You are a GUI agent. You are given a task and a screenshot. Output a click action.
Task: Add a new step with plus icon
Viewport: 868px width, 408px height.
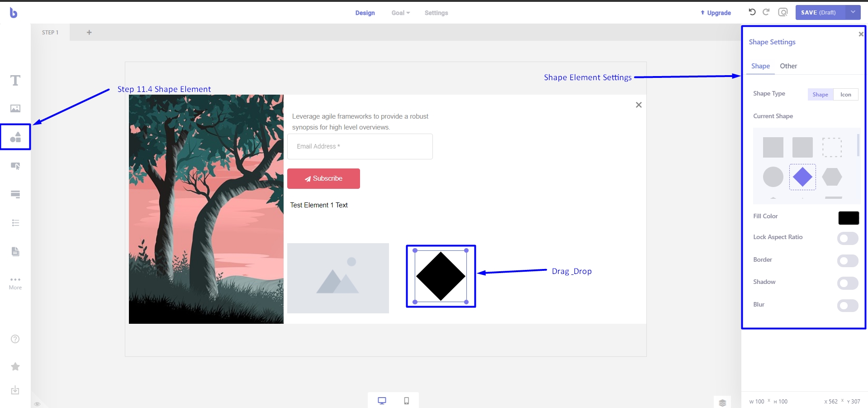tap(89, 33)
